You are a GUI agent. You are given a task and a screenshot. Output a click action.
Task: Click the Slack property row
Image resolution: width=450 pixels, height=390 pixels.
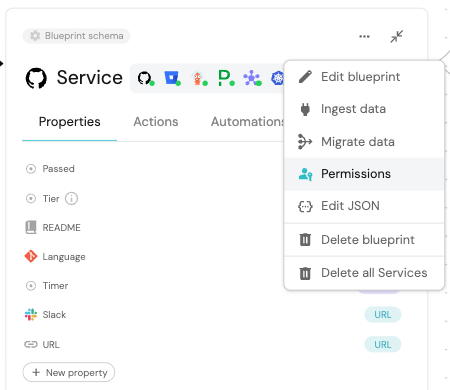(x=212, y=315)
